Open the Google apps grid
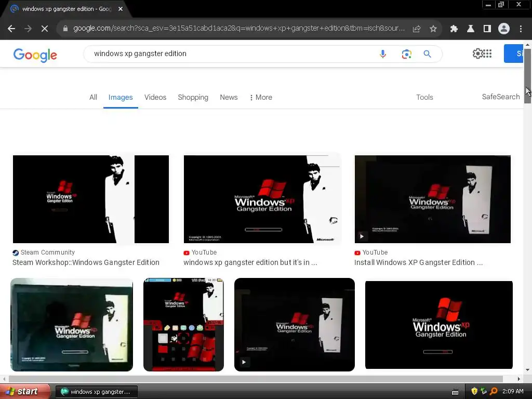 point(487,54)
